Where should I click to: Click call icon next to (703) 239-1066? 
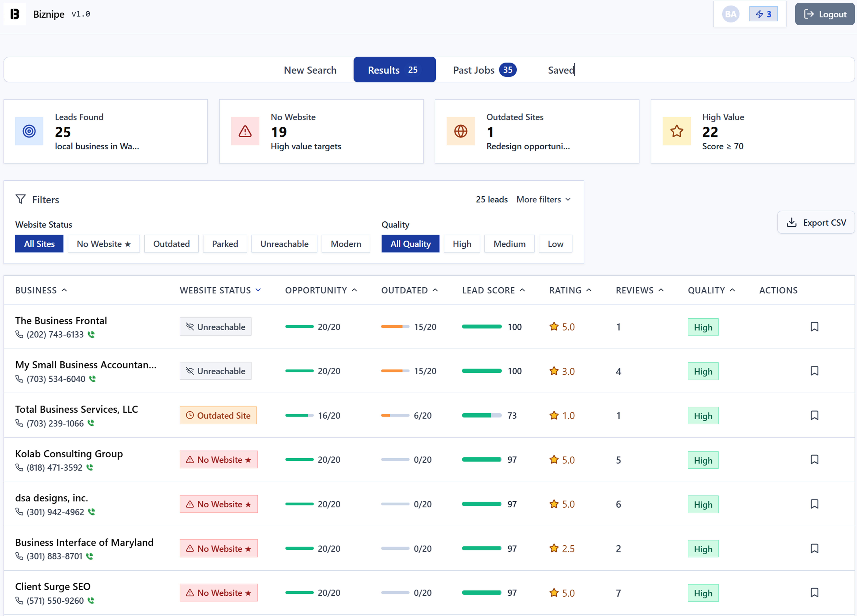(91, 423)
